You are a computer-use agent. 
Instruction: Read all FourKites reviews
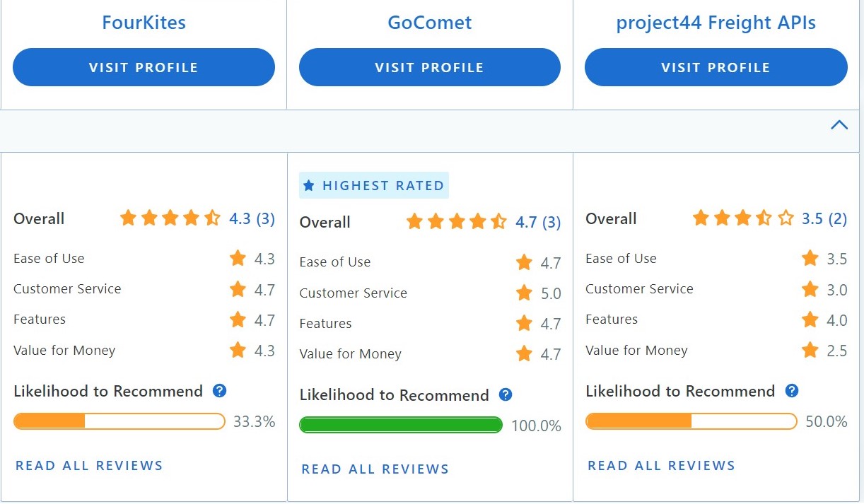(x=88, y=465)
